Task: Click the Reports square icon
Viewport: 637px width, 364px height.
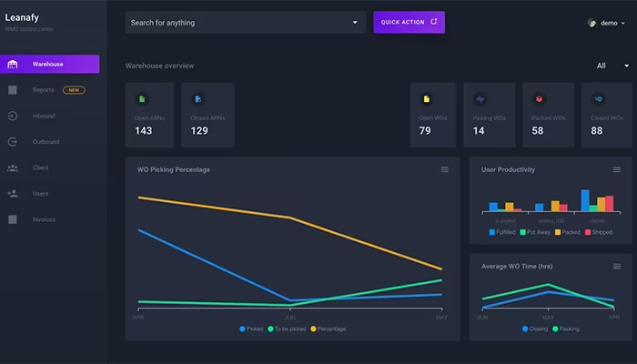Action: (13, 90)
